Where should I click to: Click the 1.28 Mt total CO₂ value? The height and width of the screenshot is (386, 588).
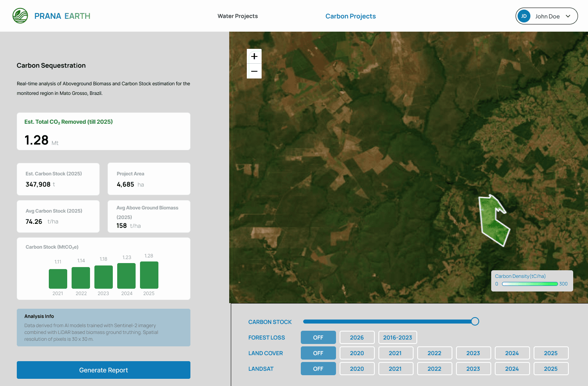click(42, 140)
